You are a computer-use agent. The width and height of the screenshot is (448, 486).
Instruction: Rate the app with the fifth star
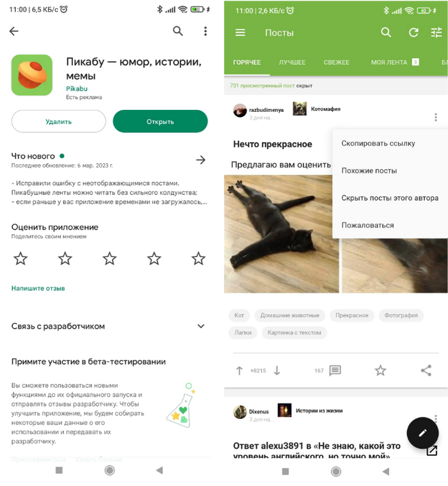[198, 258]
